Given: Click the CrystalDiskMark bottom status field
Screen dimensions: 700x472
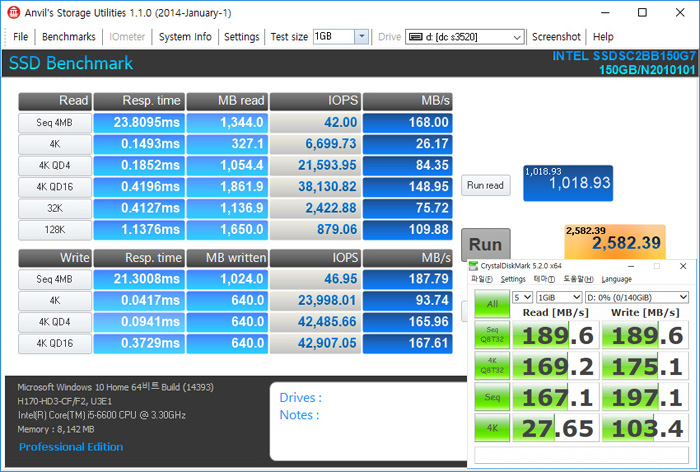Looking at the screenshot, I should (x=581, y=455).
